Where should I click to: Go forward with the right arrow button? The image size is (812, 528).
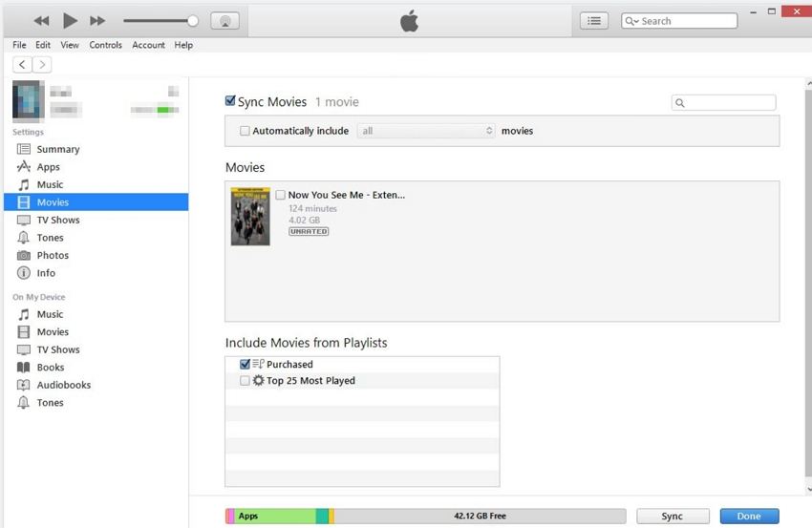point(42,65)
